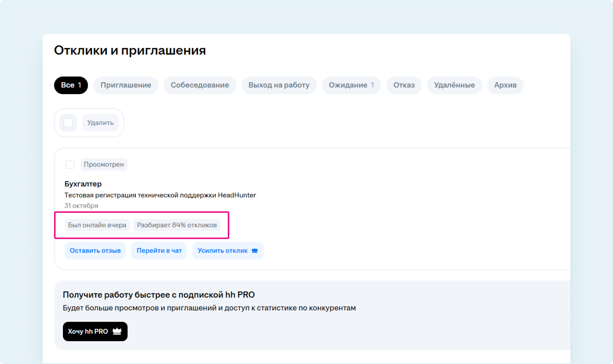Check the checkbox next to Просмотрен
Viewport: 613px width, 364px height.
(70, 165)
